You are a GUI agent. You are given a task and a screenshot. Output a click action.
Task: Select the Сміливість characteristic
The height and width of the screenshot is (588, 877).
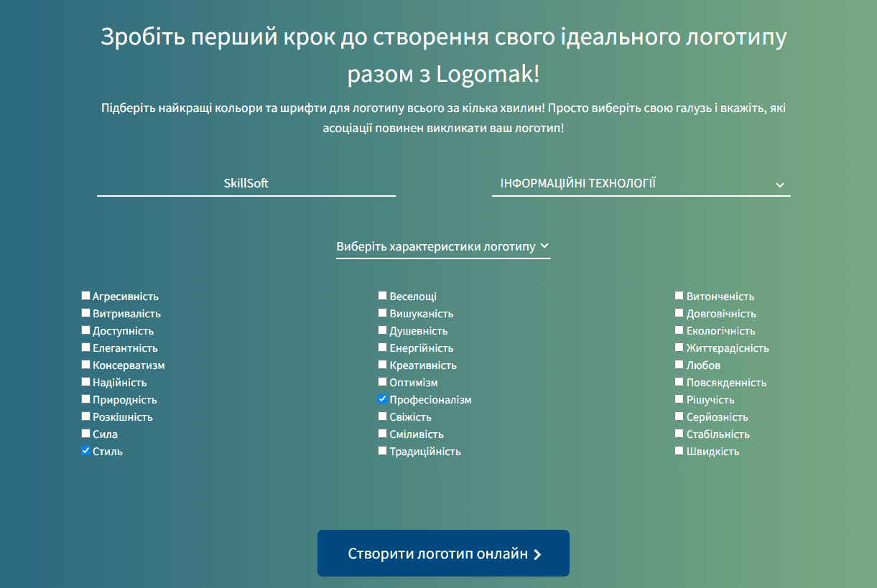pos(382,434)
